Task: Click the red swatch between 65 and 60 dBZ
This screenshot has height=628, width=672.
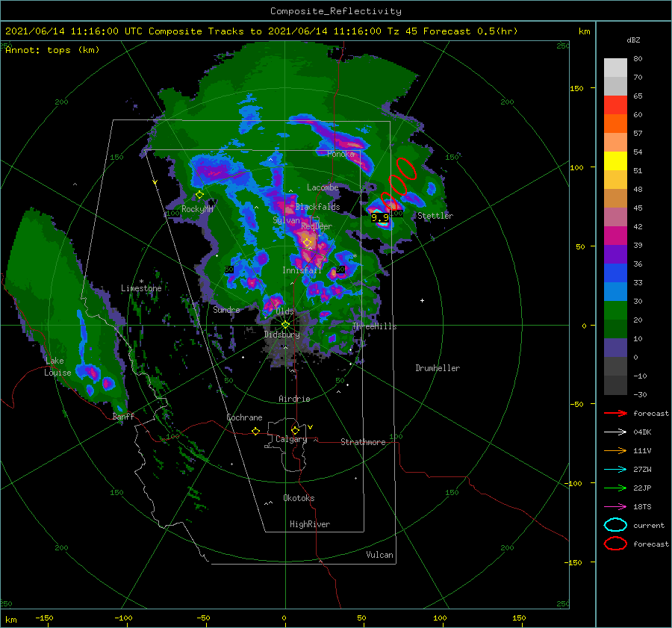Action: tap(615, 105)
